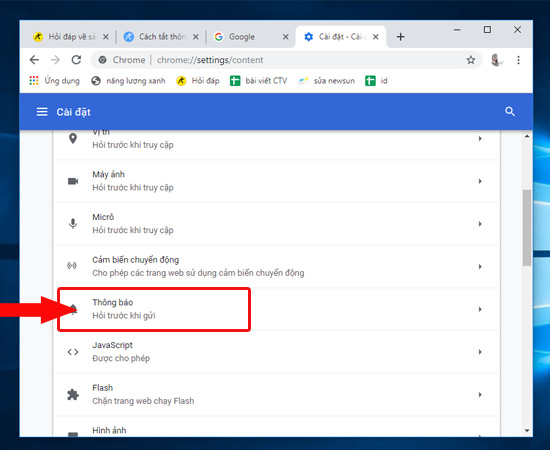Open JavaScript settings entry
The image size is (550, 450).
click(x=276, y=352)
